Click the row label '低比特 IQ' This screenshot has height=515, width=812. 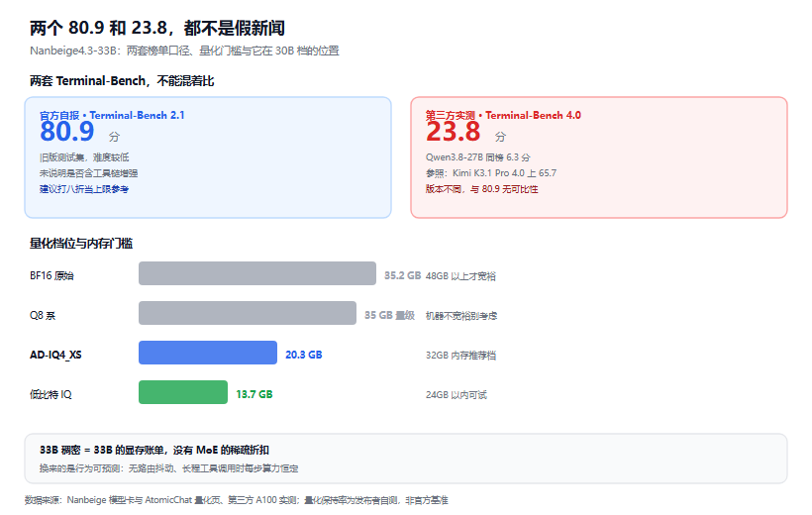point(51,395)
